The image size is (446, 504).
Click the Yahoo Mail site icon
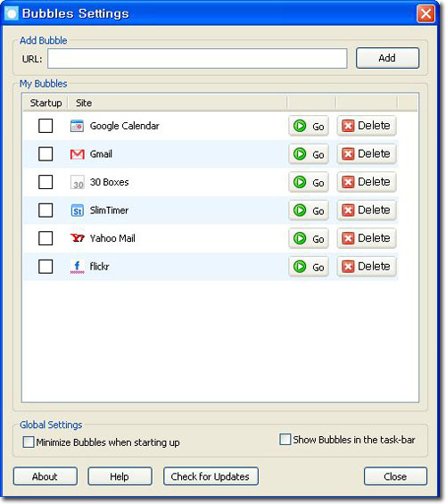pyautogui.click(x=77, y=238)
